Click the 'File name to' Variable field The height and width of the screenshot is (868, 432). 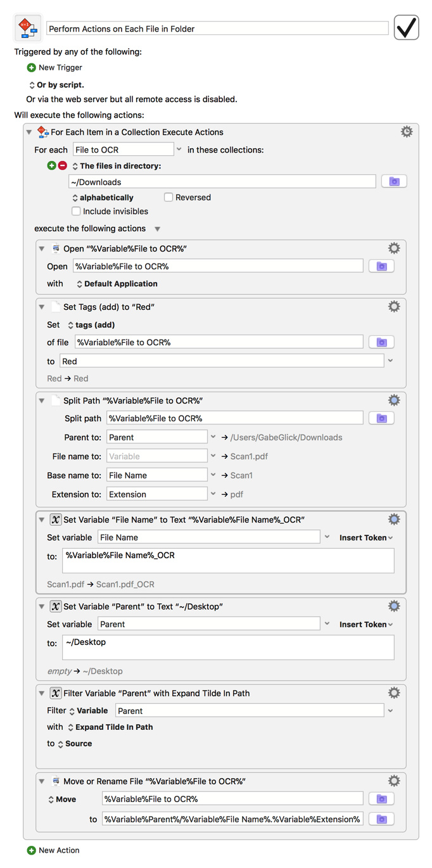click(x=156, y=456)
